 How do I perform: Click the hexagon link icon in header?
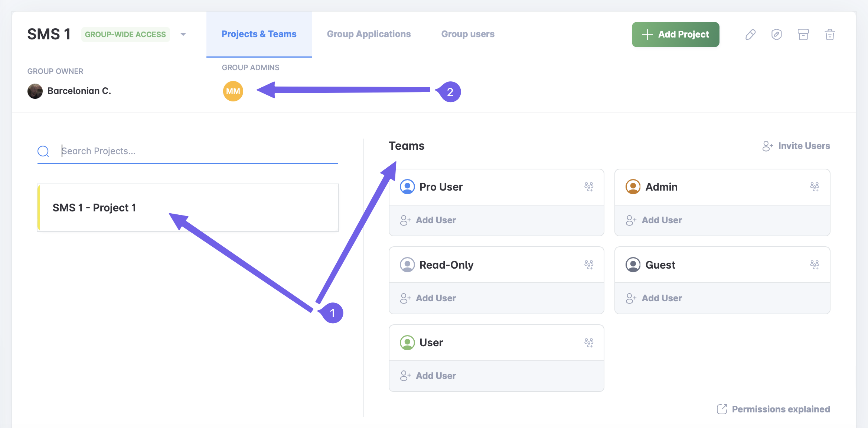coord(776,35)
